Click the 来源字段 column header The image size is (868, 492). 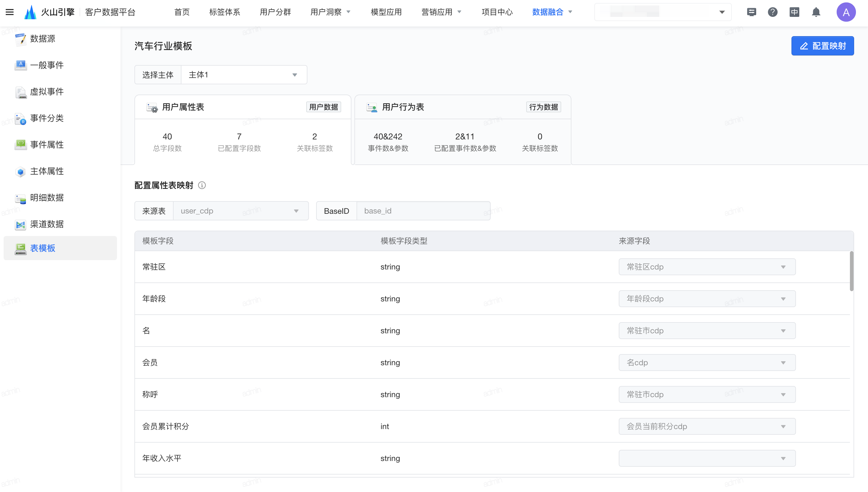click(634, 241)
